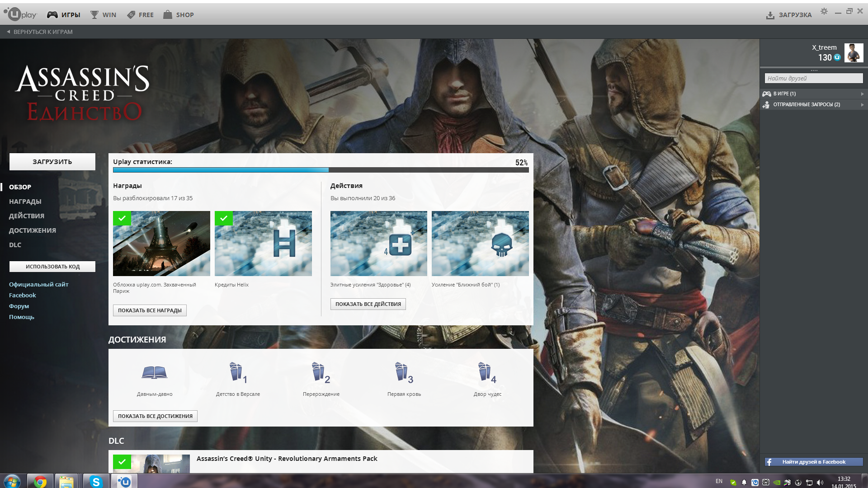Viewport: 868px width, 488px height.
Task: Click the Загрузка download icon
Action: click(x=770, y=15)
